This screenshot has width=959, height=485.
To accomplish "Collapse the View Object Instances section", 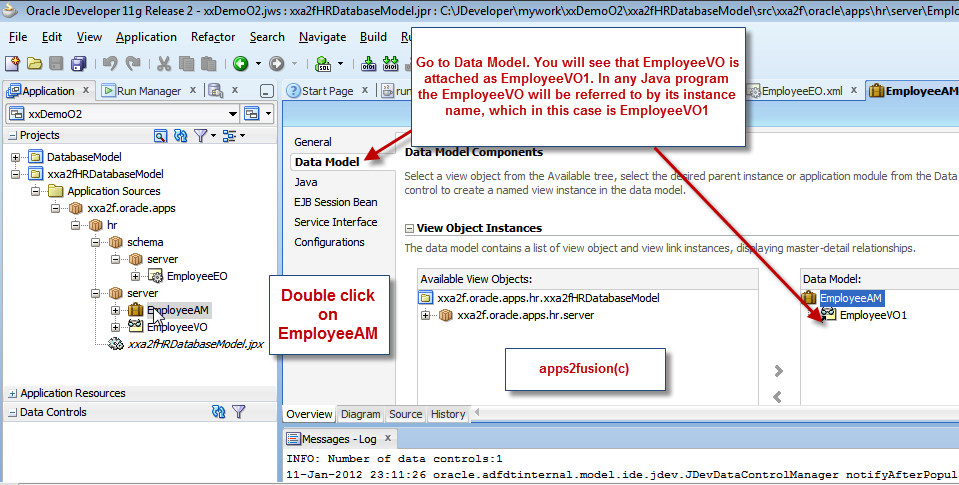I will click(409, 229).
